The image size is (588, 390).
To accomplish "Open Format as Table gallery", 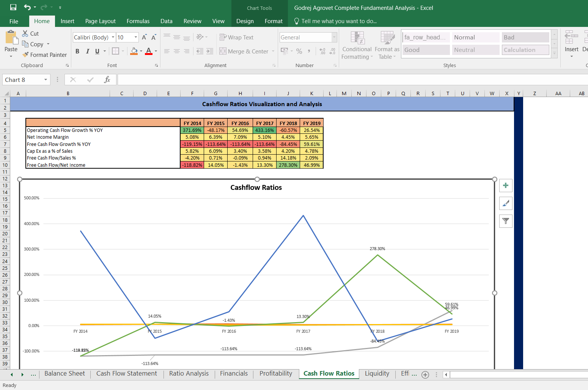I will pos(387,45).
